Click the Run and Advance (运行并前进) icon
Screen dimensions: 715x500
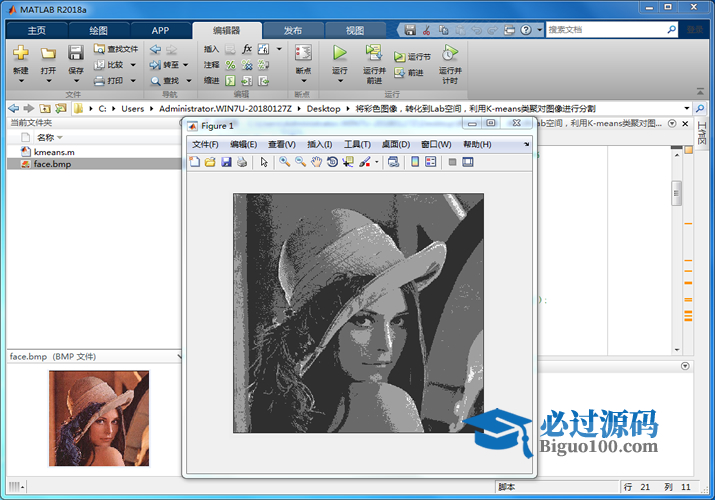[x=374, y=52]
